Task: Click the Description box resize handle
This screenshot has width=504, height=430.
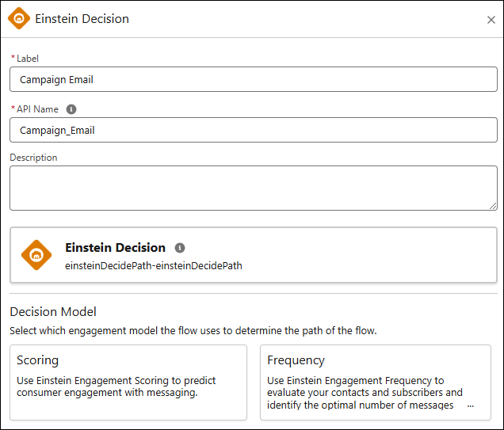Action: coord(493,206)
